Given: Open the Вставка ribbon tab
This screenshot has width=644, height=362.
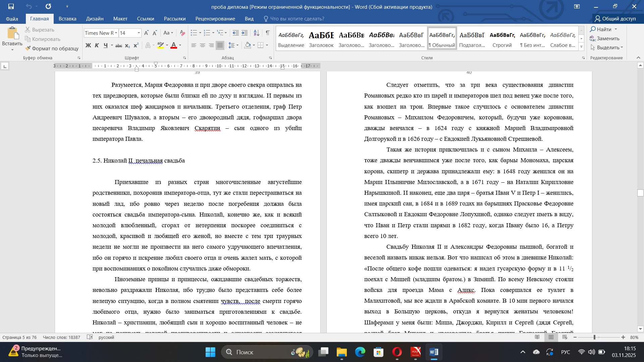Looking at the screenshot, I should (67, 19).
